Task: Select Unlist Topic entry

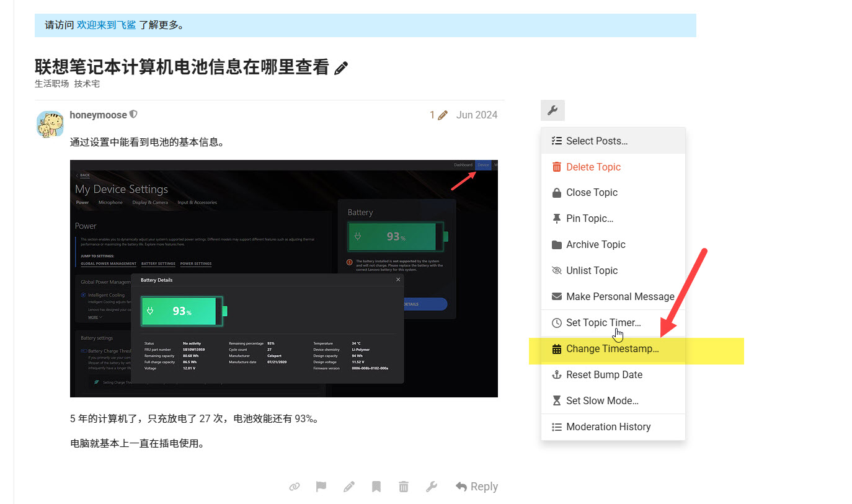Action: click(613, 270)
